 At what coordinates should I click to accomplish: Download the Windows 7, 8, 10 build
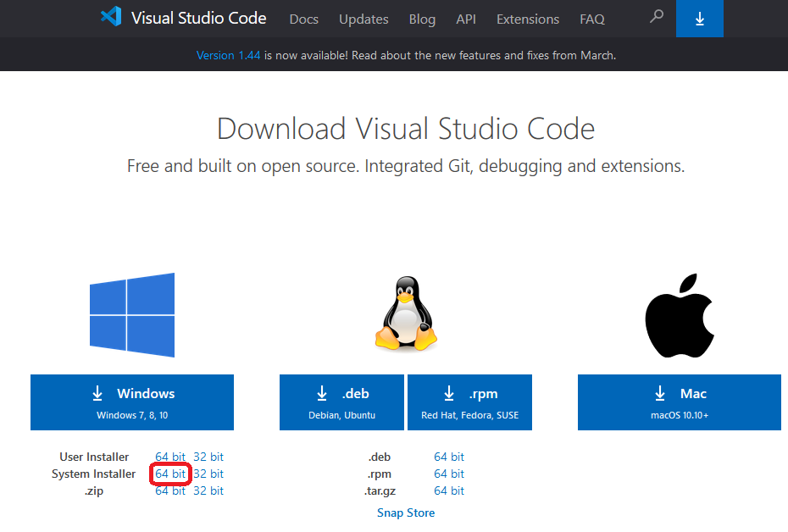coord(132,402)
